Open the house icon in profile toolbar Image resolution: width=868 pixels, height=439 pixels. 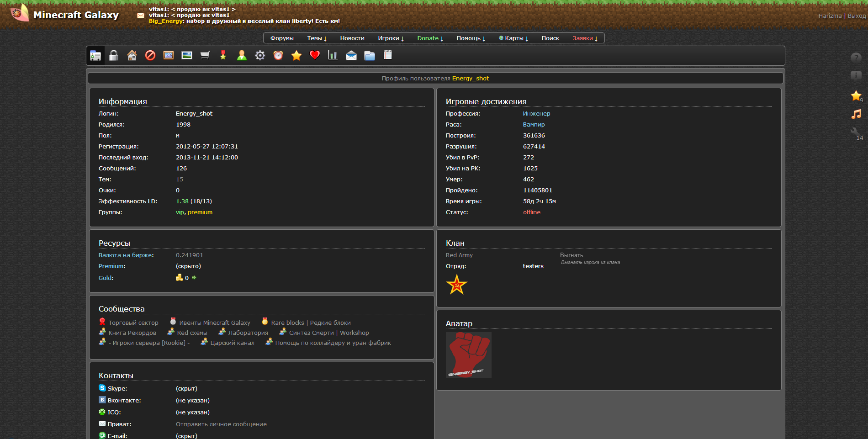pos(132,56)
